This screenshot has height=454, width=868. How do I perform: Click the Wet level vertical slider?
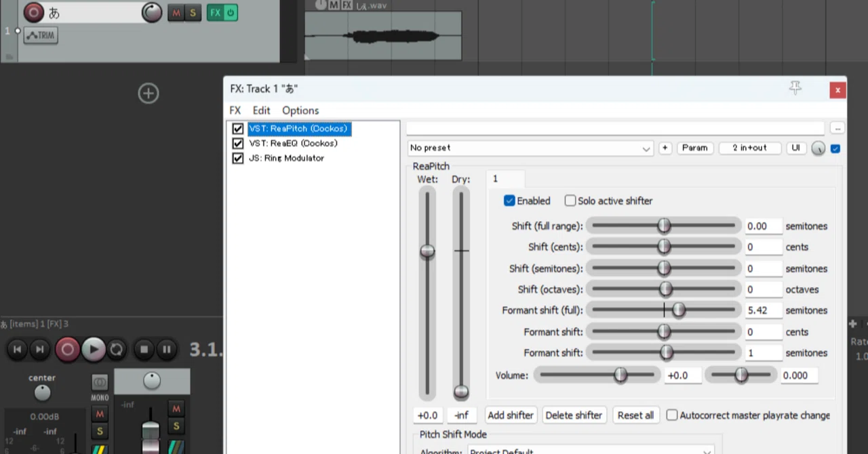pyautogui.click(x=427, y=251)
